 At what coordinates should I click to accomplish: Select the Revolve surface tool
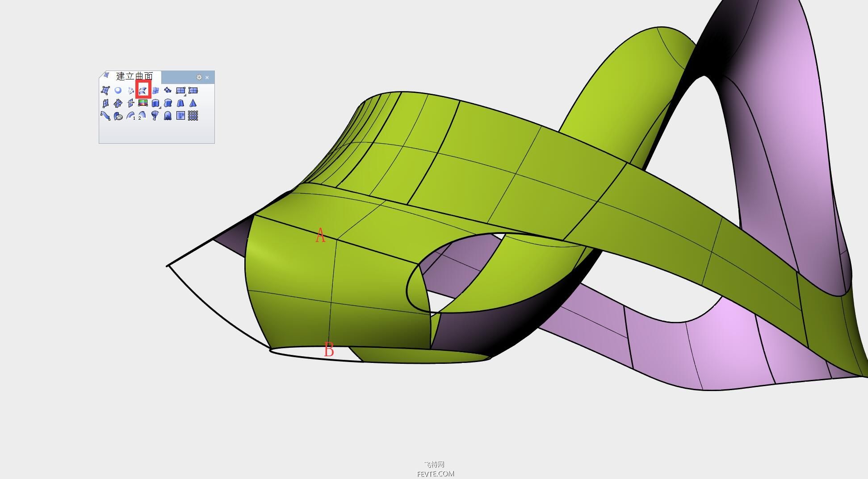(155, 116)
